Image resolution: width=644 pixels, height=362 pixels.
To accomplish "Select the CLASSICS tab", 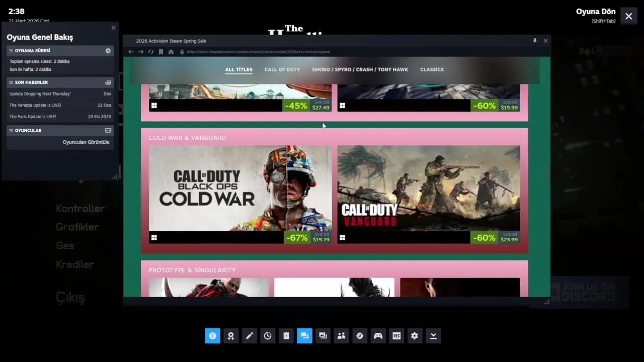I will (x=432, y=69).
